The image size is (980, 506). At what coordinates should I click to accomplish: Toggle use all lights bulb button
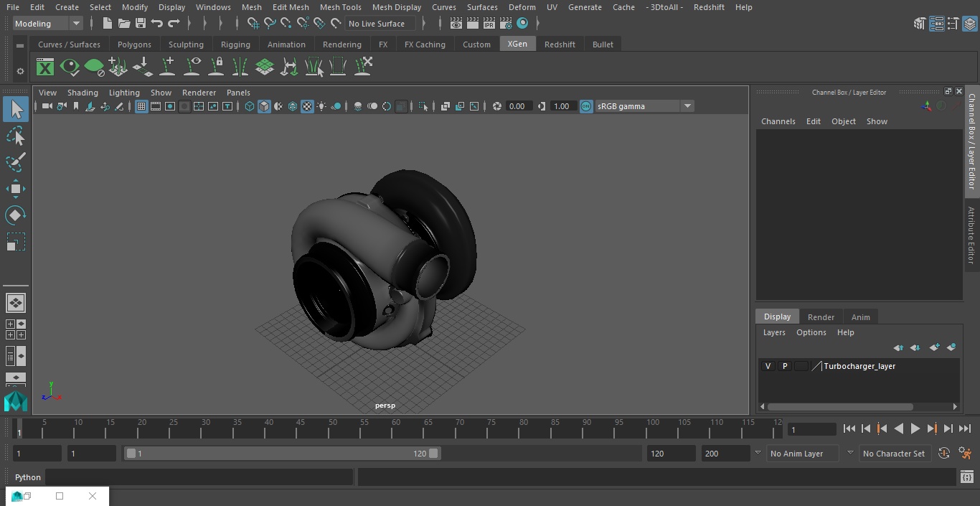tap(321, 106)
